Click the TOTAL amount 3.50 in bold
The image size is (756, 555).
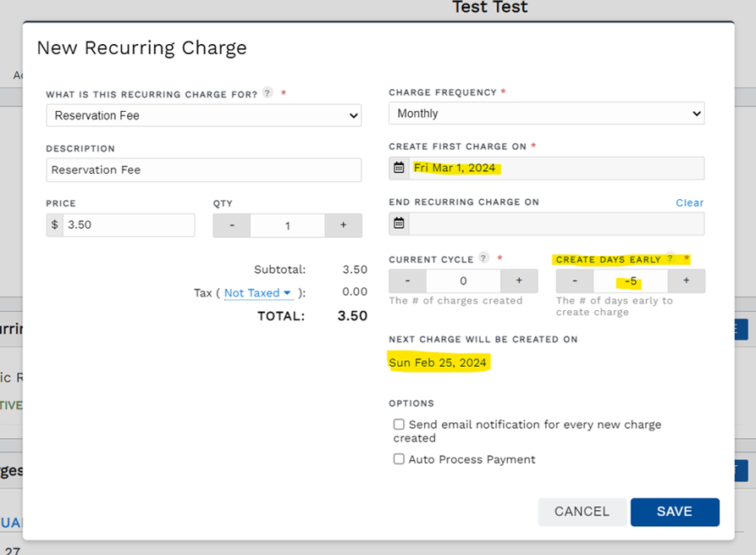[x=352, y=315]
